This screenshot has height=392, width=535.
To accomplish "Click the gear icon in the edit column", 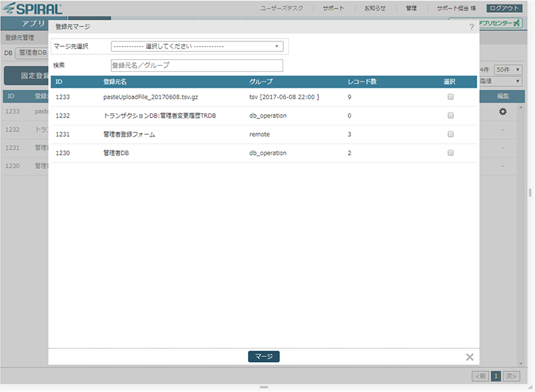I will [x=502, y=111].
